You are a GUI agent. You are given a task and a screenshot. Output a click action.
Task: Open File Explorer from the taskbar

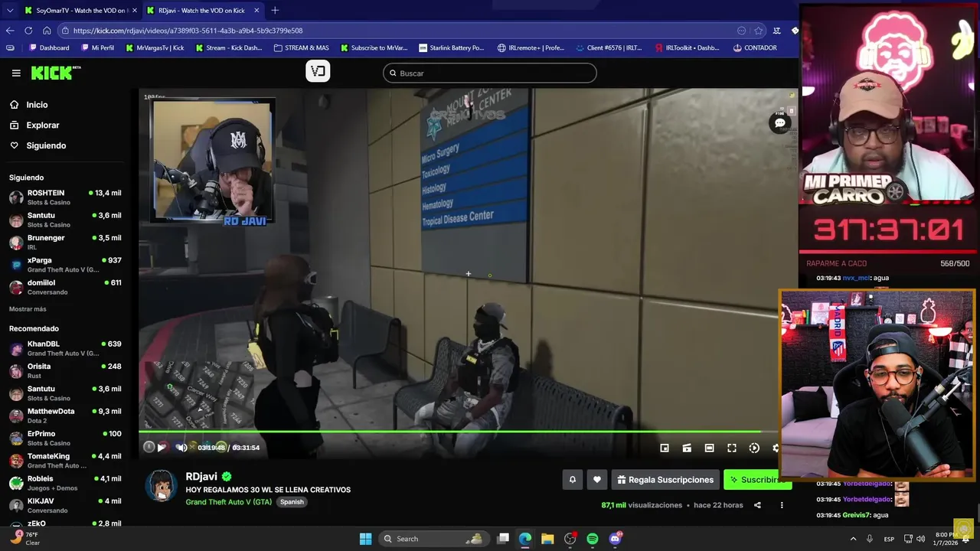coord(547,539)
